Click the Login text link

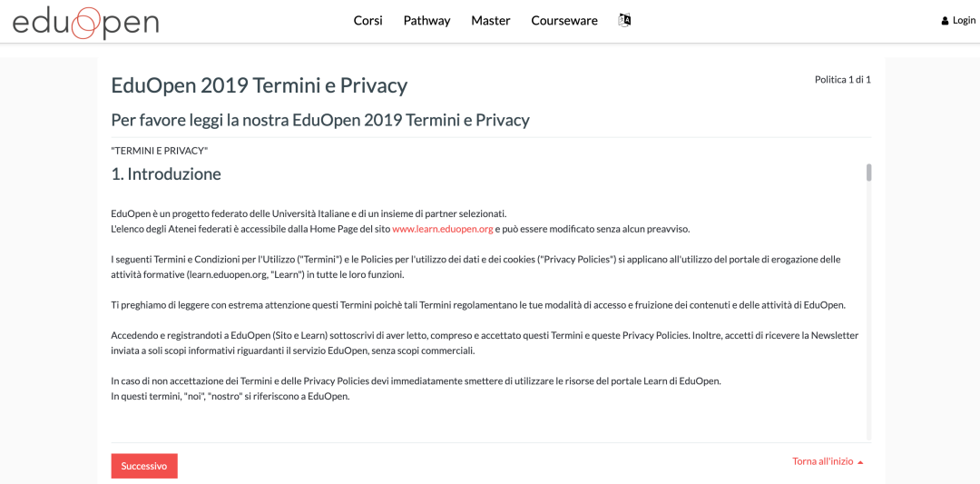pos(964,21)
